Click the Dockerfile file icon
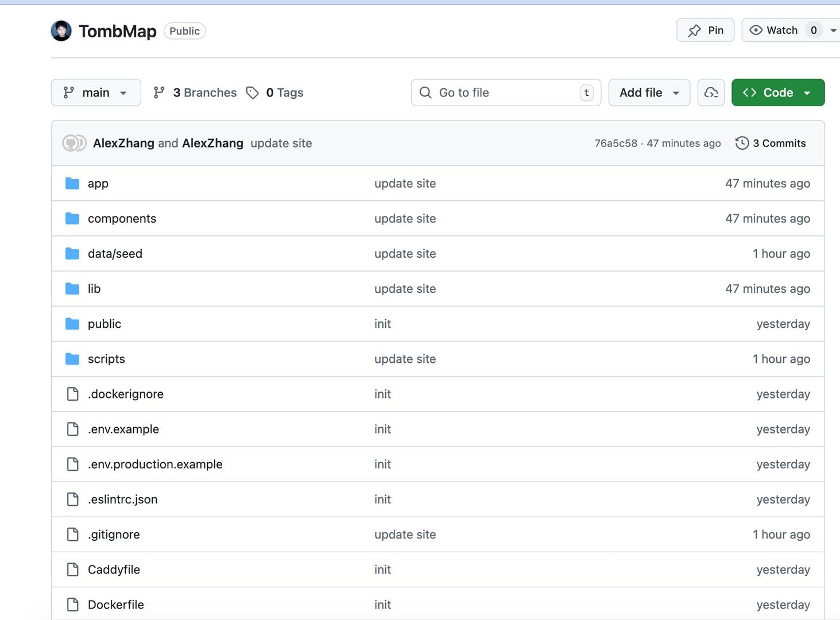 coord(73,604)
